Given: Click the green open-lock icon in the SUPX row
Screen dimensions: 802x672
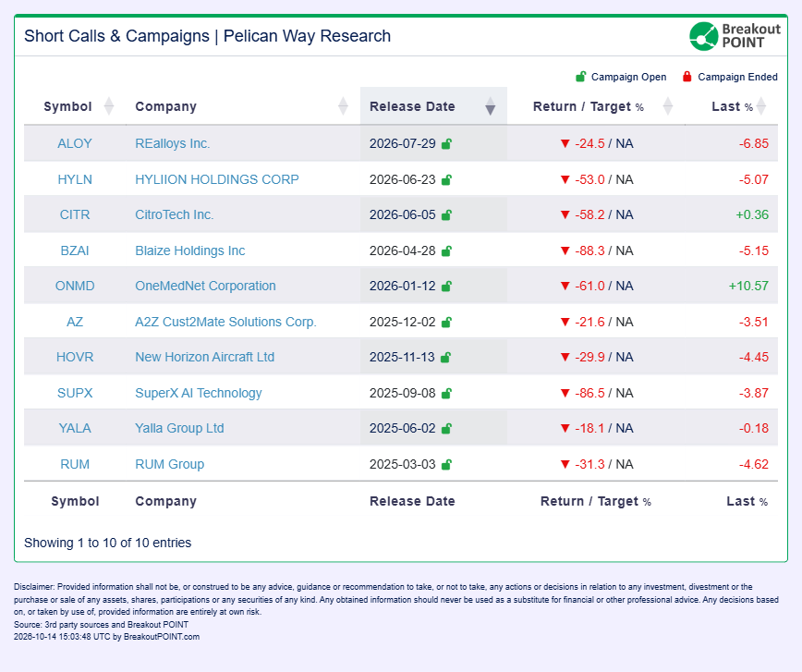Looking at the screenshot, I should tap(446, 393).
